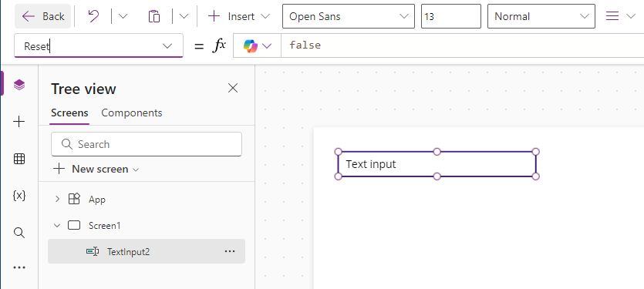Image resolution: width=644 pixels, height=289 pixels.
Task: Switch to the Components tab
Action: [x=132, y=113]
